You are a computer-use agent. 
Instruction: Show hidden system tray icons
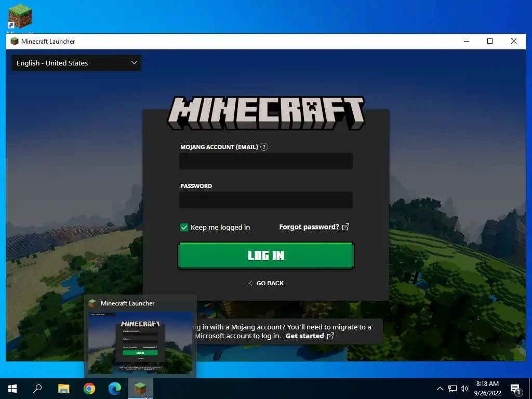[440, 389]
